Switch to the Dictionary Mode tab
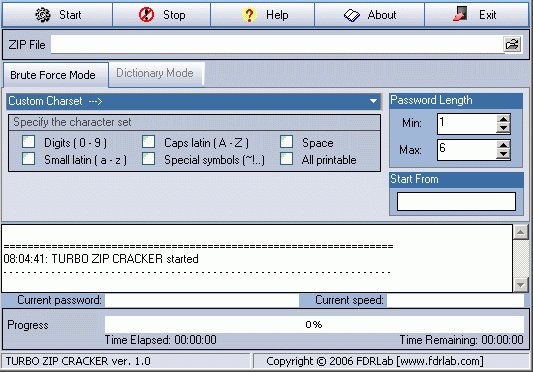This screenshot has height=372, width=533. tap(157, 73)
